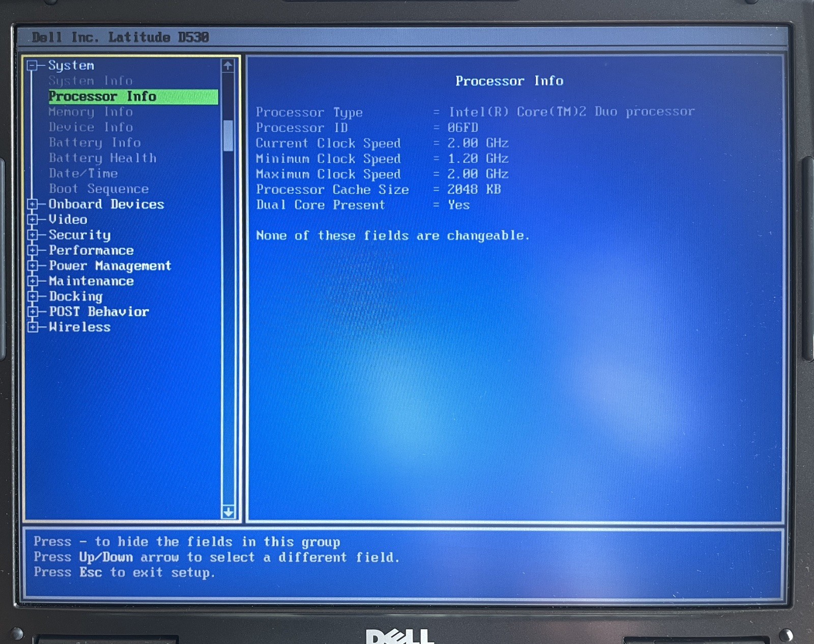Open the Battery Info entry

pos(95,143)
